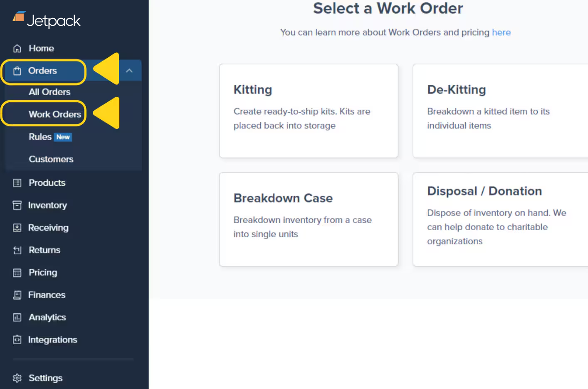Select the Returns icon
The width and height of the screenshot is (588, 389).
(x=17, y=250)
